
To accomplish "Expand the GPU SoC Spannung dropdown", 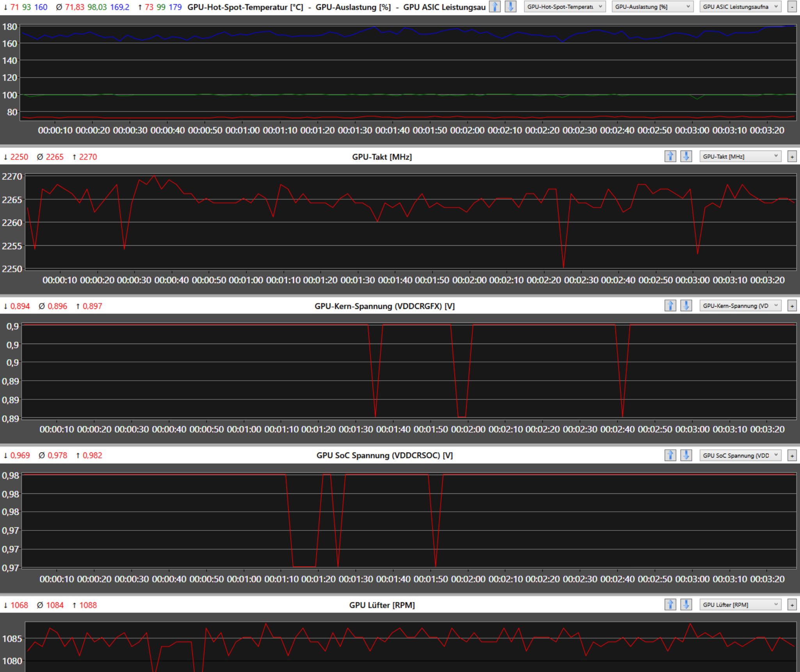I will pos(740,455).
